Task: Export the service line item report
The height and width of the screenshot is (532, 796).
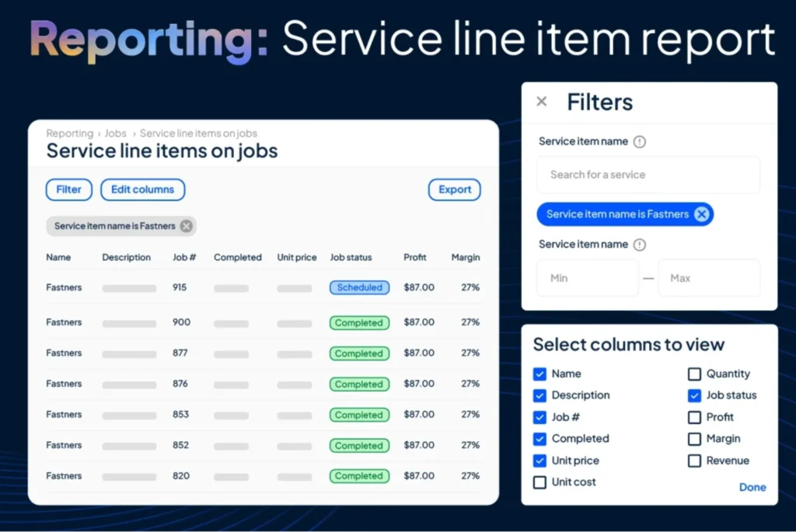Action: click(x=454, y=190)
